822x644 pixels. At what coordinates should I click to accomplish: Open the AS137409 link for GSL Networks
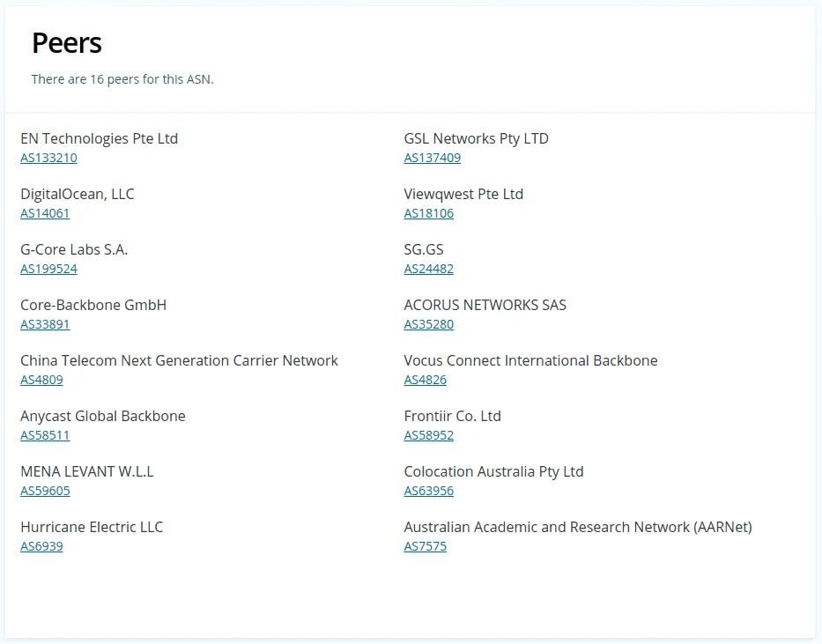click(432, 158)
